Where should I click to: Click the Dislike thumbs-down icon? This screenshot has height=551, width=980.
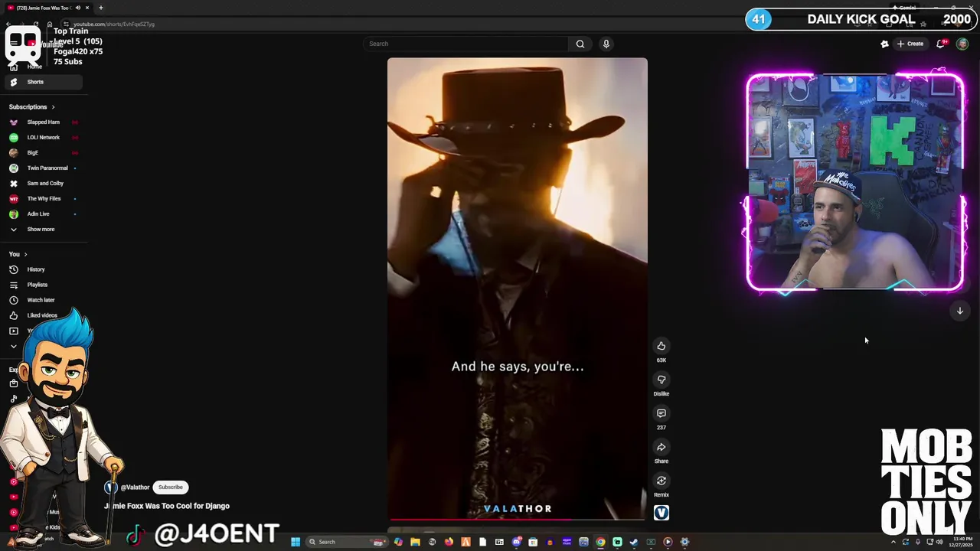pos(661,380)
